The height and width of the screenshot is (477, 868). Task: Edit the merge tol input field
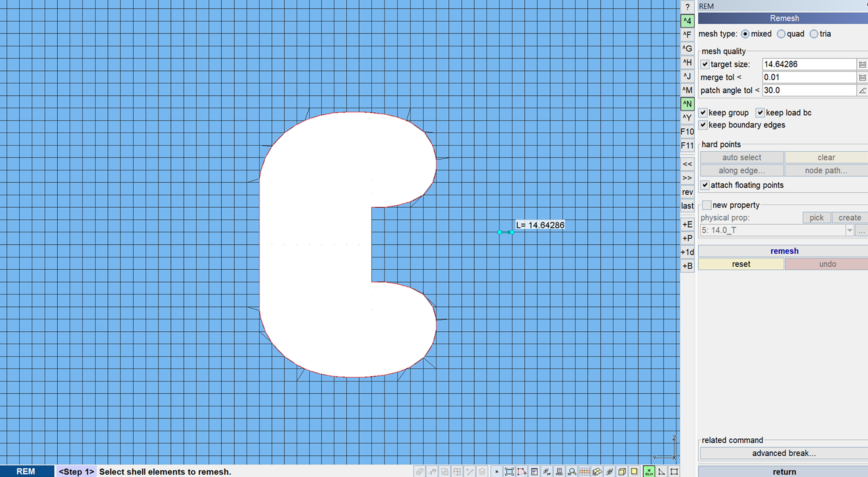pyautogui.click(x=807, y=77)
